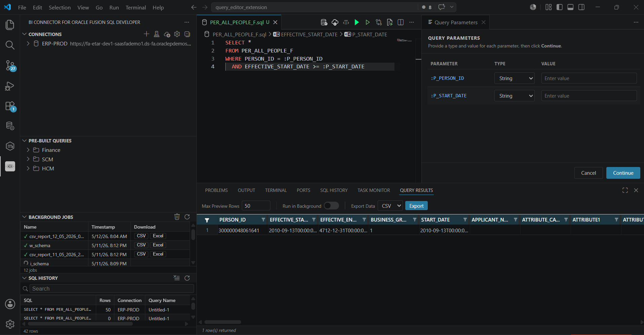
Task: Clear background jobs with trash icon
Action: [177, 217]
